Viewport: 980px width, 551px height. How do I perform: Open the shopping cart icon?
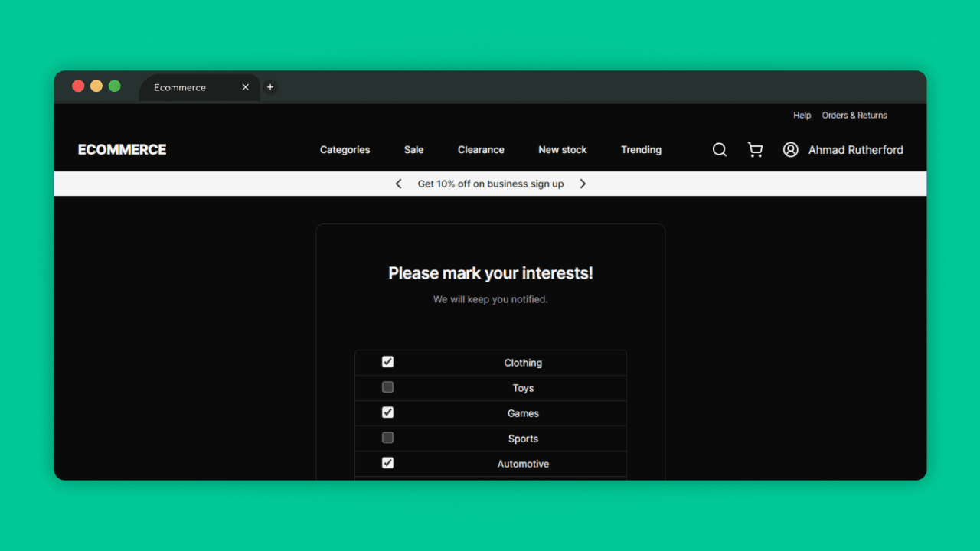pyautogui.click(x=755, y=149)
